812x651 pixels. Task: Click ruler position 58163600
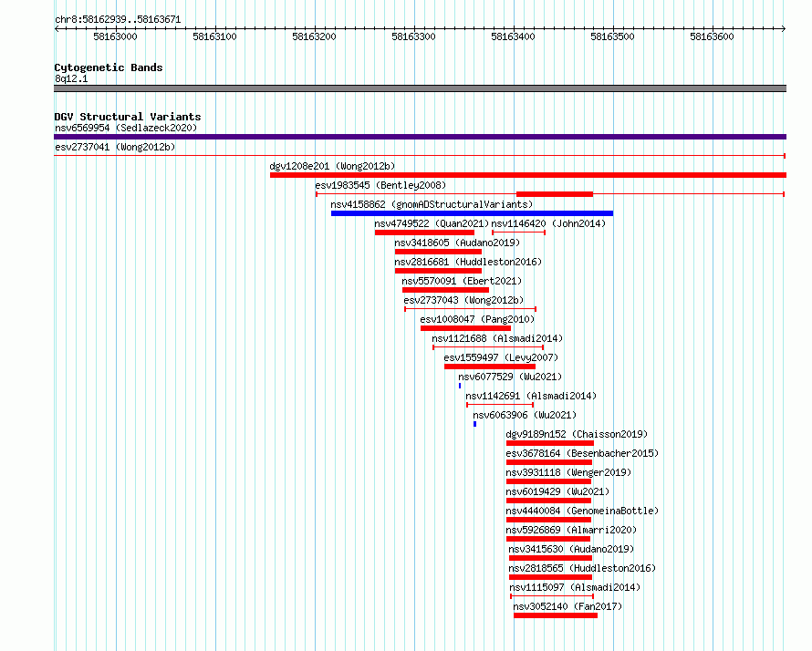[712, 36]
